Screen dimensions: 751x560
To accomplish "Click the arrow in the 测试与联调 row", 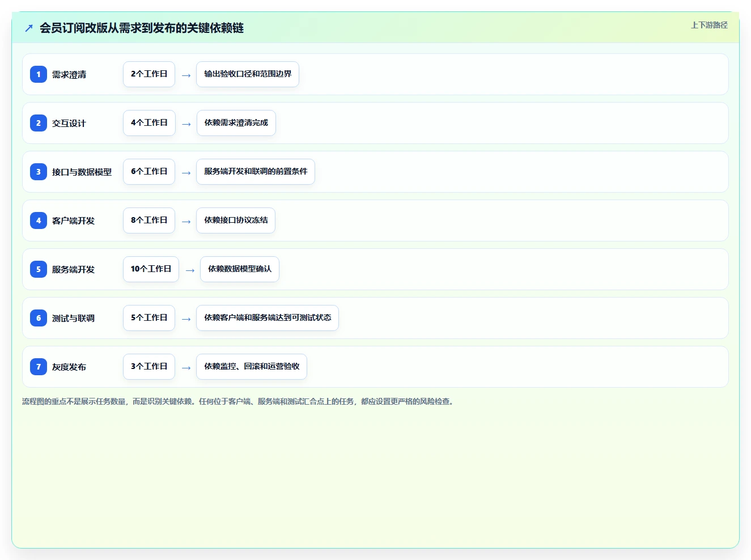I will coord(186,319).
